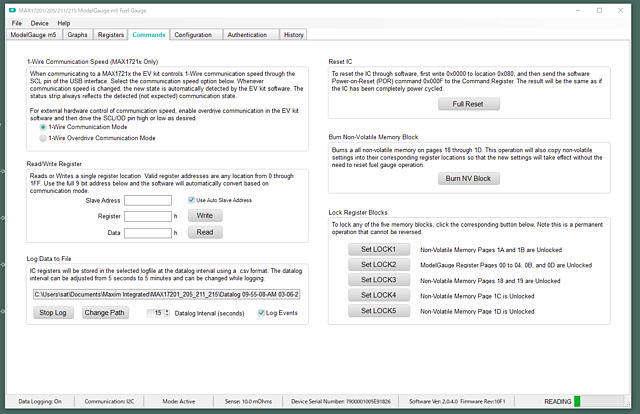The width and height of the screenshot is (640, 414).
Task: Click the READING progress indicator bar
Action: coord(599,401)
